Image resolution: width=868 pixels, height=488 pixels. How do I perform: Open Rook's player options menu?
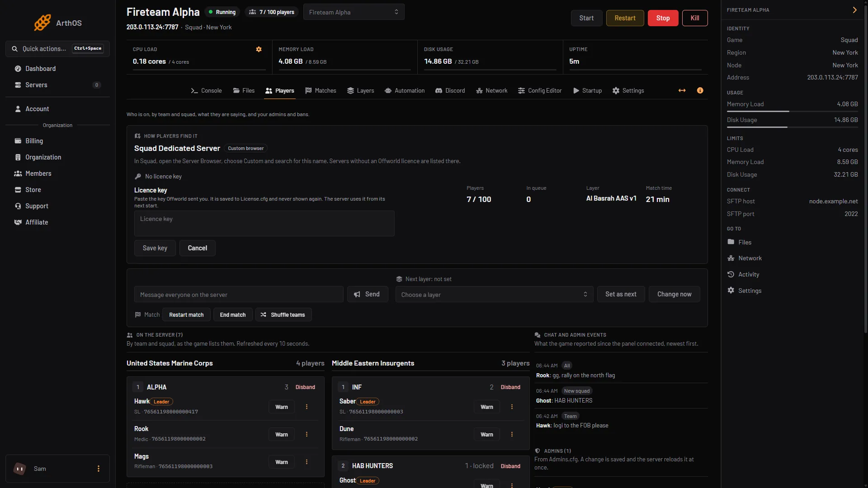click(307, 434)
